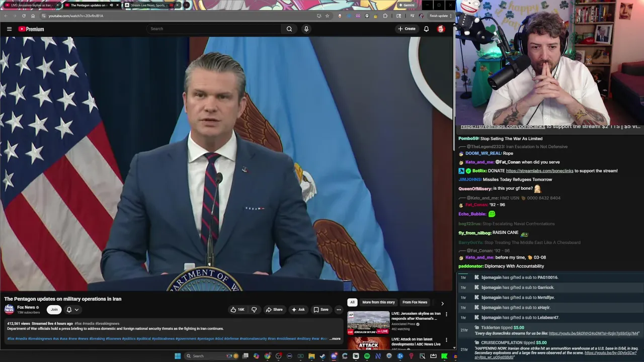Screen dimensions: 644x362
Task: Open Tickleton's youtu.be tip link
Action: [x=594, y=333]
